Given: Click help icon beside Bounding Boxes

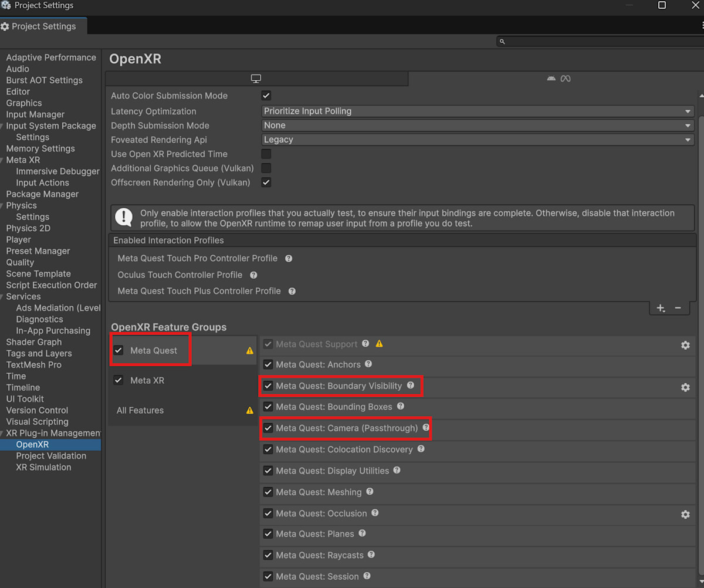Looking at the screenshot, I should coord(400,406).
